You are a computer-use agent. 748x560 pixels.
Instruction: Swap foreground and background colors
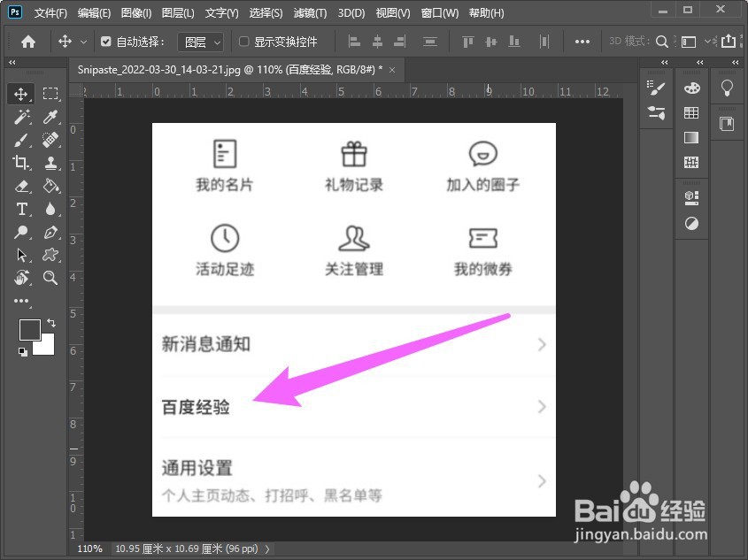(51, 323)
